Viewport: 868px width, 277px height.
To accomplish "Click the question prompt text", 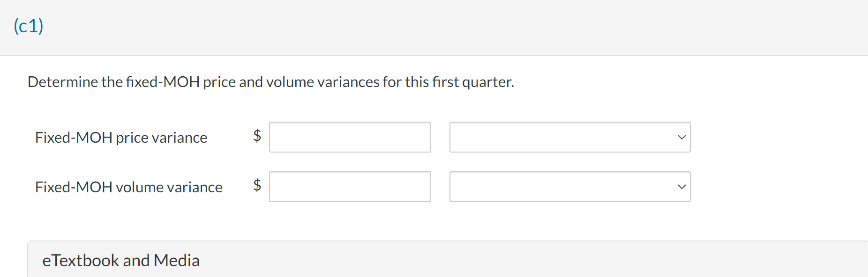I will 271,82.
